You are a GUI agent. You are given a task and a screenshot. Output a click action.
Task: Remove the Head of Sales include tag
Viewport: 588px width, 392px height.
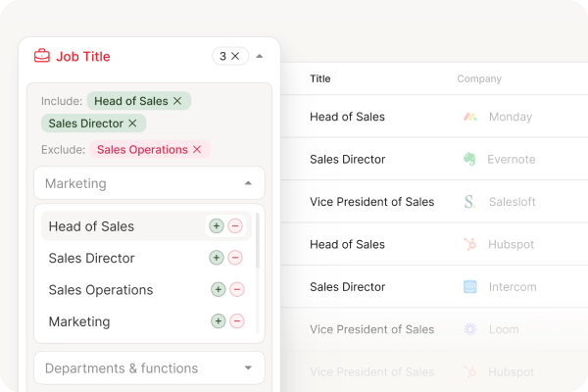pyautogui.click(x=177, y=101)
